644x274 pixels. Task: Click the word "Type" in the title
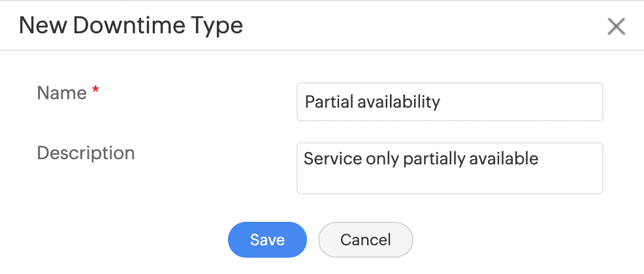pyautogui.click(x=218, y=26)
